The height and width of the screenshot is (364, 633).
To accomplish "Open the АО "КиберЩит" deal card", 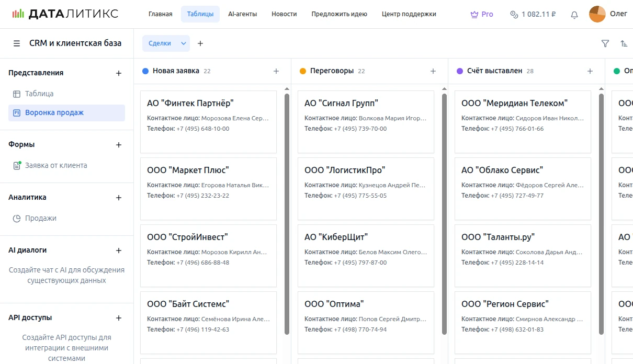I will pyautogui.click(x=366, y=256).
